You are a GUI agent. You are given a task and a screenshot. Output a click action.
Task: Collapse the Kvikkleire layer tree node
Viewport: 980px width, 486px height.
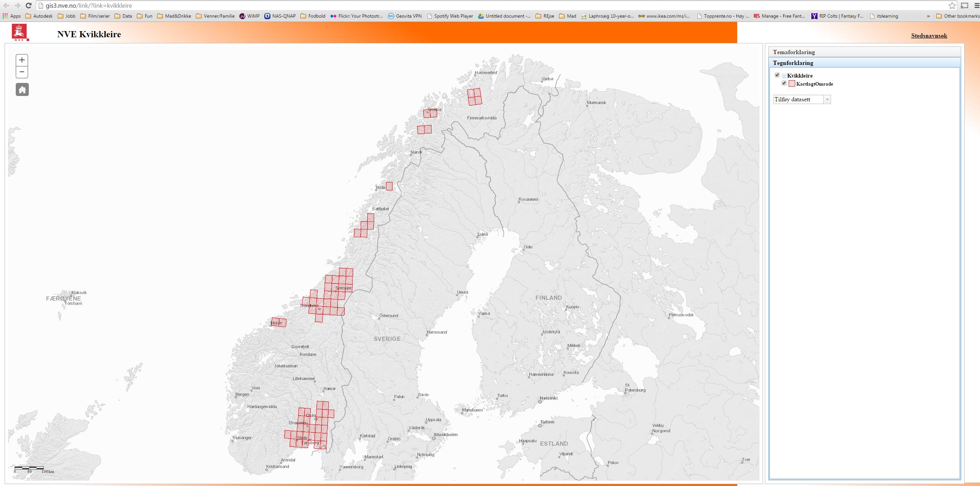(784, 76)
